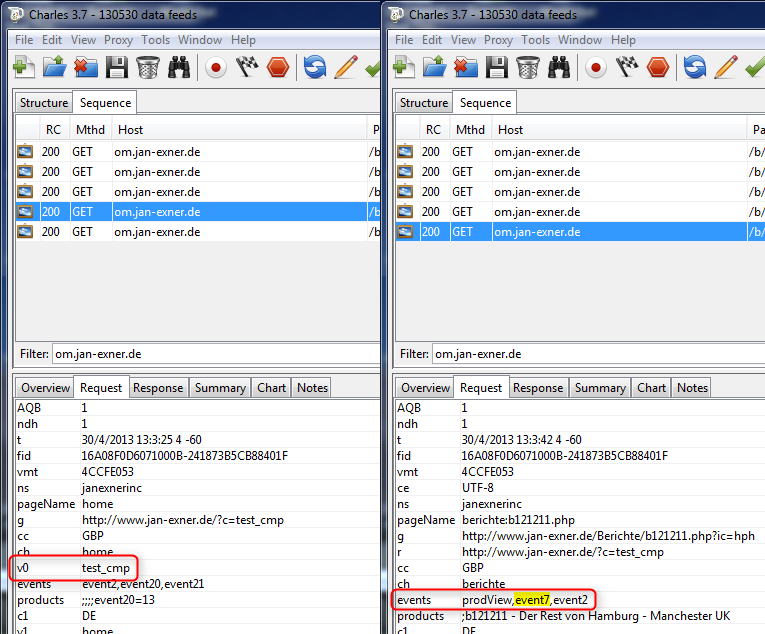The image size is (765, 634).
Task: Click the Save floppy icon in left window
Action: pyautogui.click(x=116, y=67)
